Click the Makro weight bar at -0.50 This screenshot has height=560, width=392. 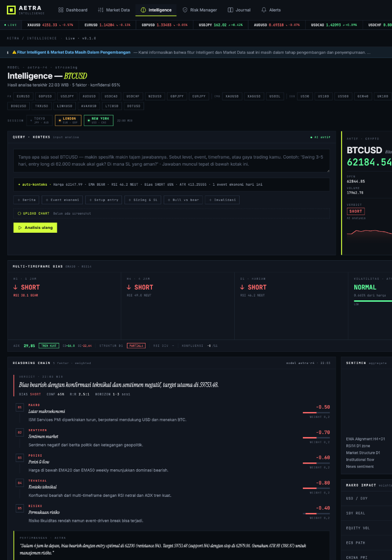(316, 413)
